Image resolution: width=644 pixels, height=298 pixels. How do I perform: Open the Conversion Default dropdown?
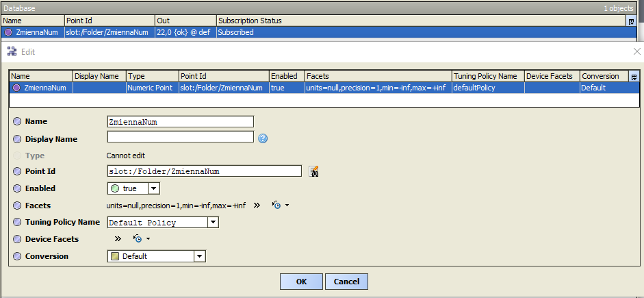tap(200, 256)
